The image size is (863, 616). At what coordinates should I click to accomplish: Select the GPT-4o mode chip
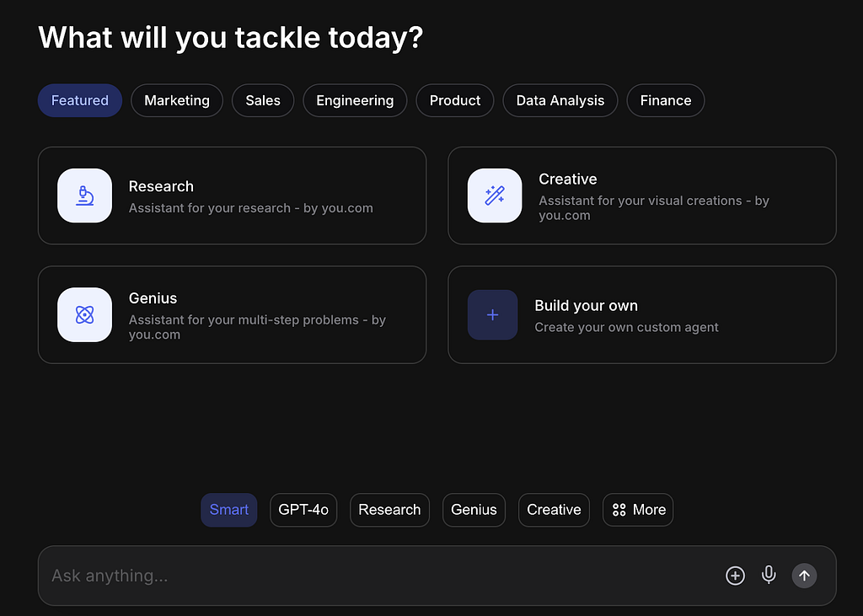[x=303, y=510]
